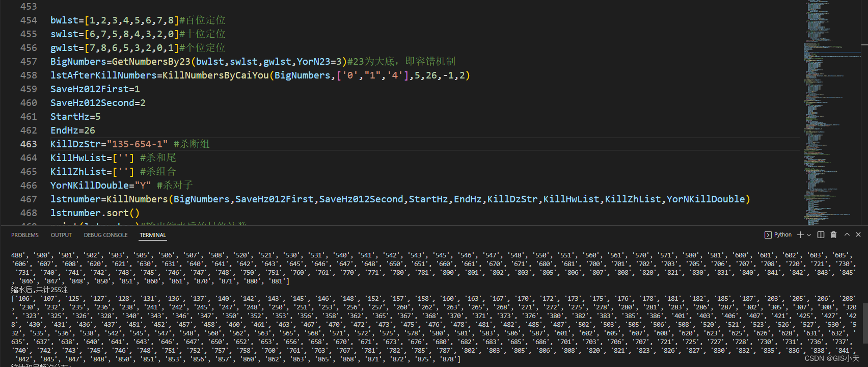Click the #百位定位 comment on line 454
Screen dimensions: 868x367
pyautogui.click(x=202, y=20)
